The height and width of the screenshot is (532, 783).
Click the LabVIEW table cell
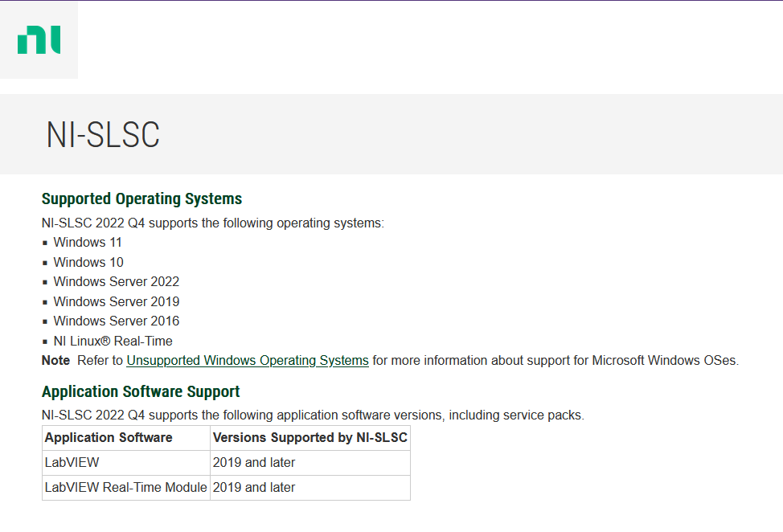(126, 463)
